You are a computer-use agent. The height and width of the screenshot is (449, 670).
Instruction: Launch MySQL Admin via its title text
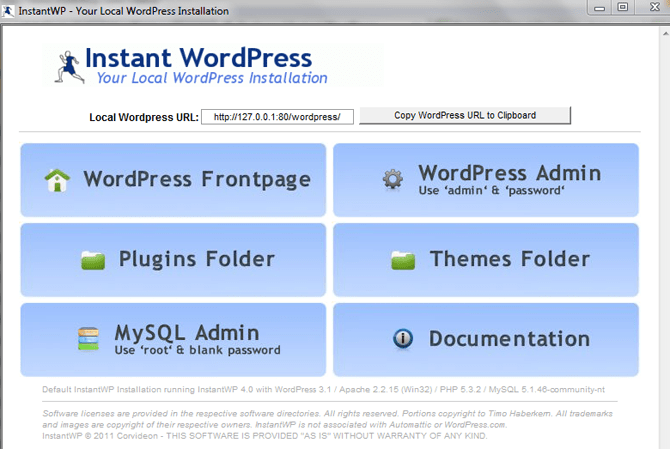[x=186, y=332]
